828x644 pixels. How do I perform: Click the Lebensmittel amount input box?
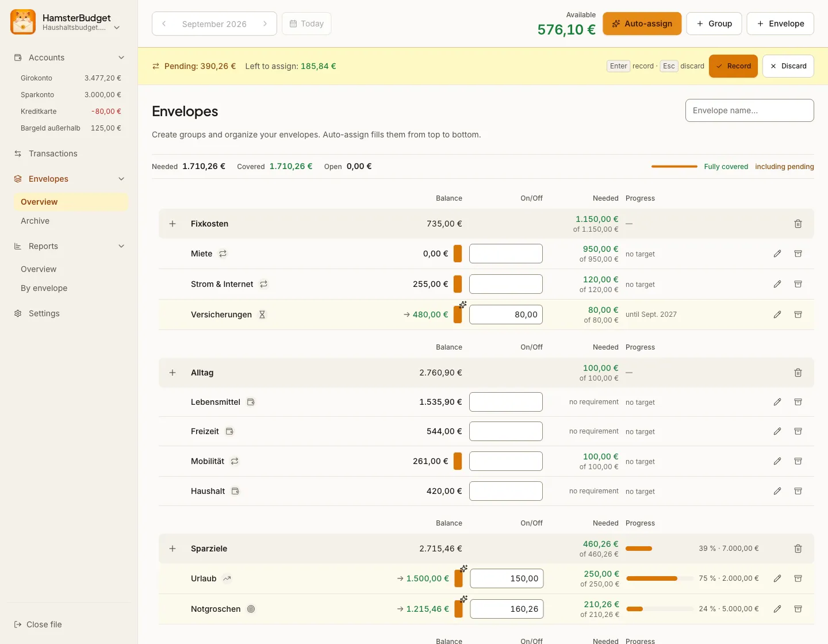(506, 402)
